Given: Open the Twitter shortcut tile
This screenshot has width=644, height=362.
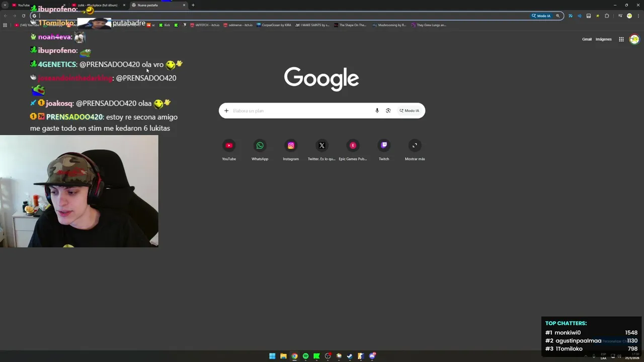Looking at the screenshot, I should click(x=322, y=149).
